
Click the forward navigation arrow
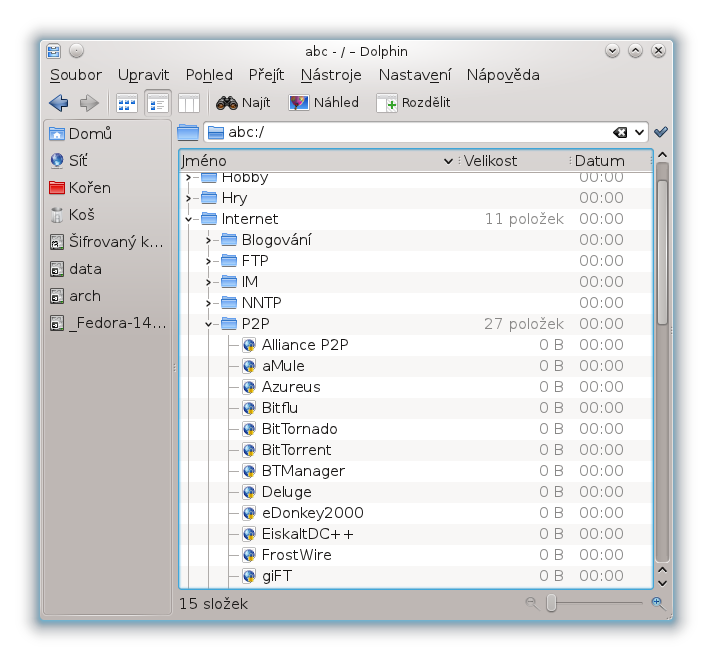coord(89,103)
